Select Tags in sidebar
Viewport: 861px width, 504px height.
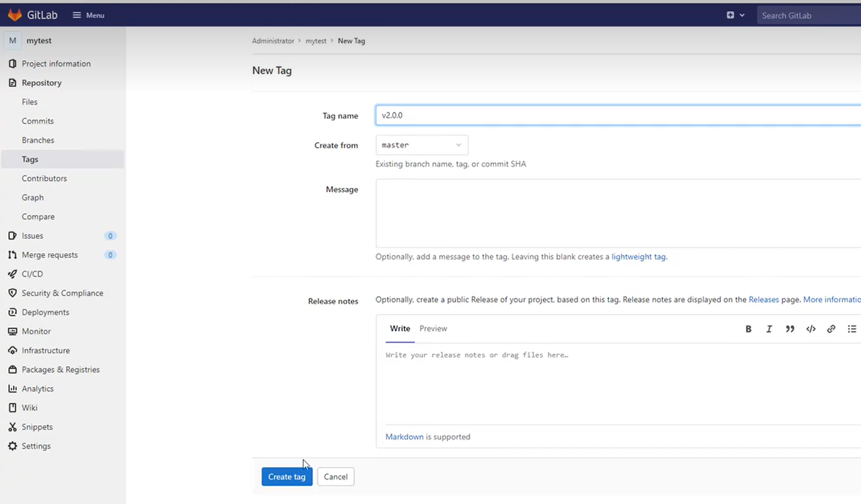[x=63, y=159]
